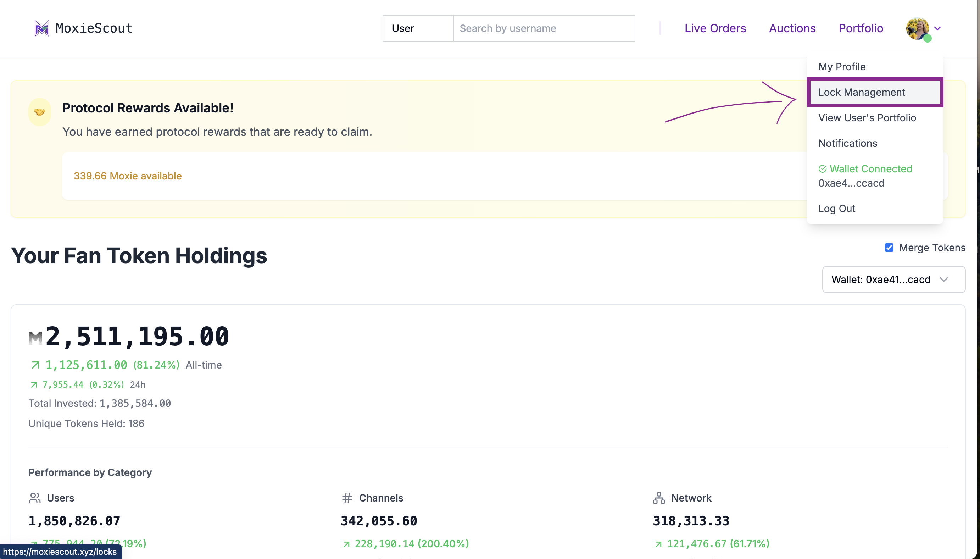Open Notifications from account menu
Screen dimensions: 980x559
pyautogui.click(x=875, y=143)
